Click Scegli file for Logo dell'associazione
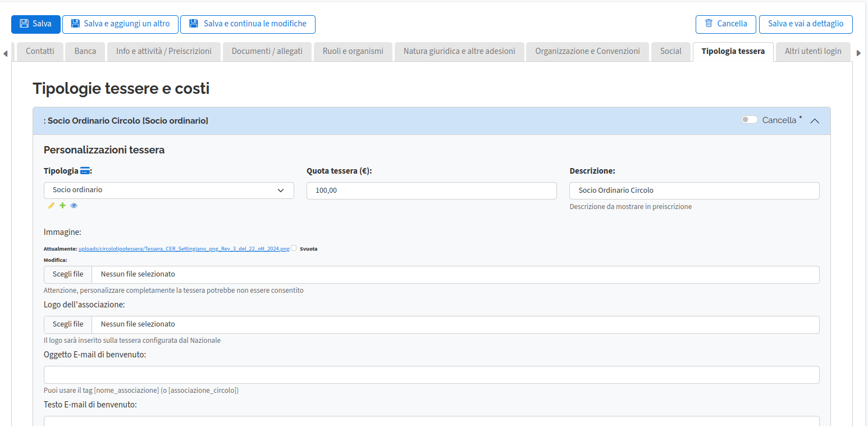The height and width of the screenshot is (426, 868). [68, 325]
